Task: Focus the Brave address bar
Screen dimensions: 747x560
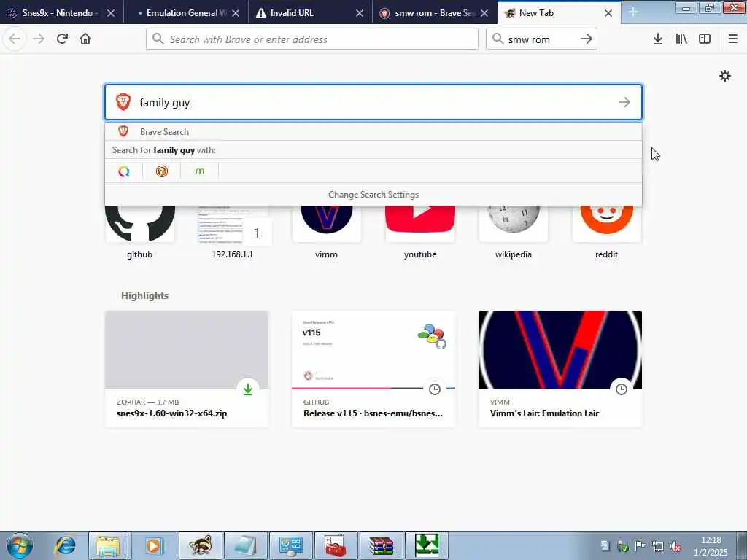Action: [312, 39]
